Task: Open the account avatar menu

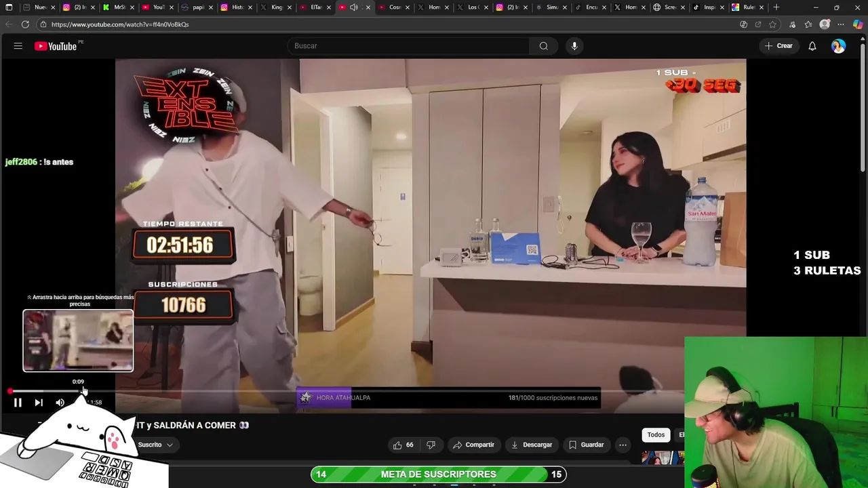Action: (x=839, y=46)
